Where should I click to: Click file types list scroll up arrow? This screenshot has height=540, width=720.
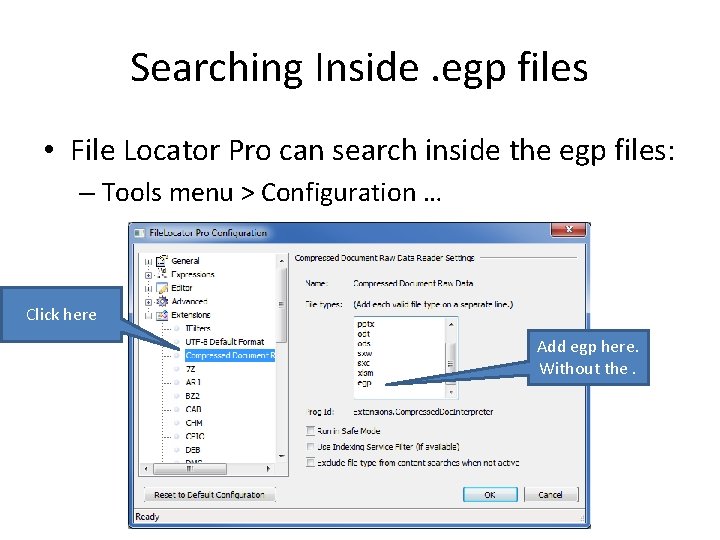[x=451, y=324]
